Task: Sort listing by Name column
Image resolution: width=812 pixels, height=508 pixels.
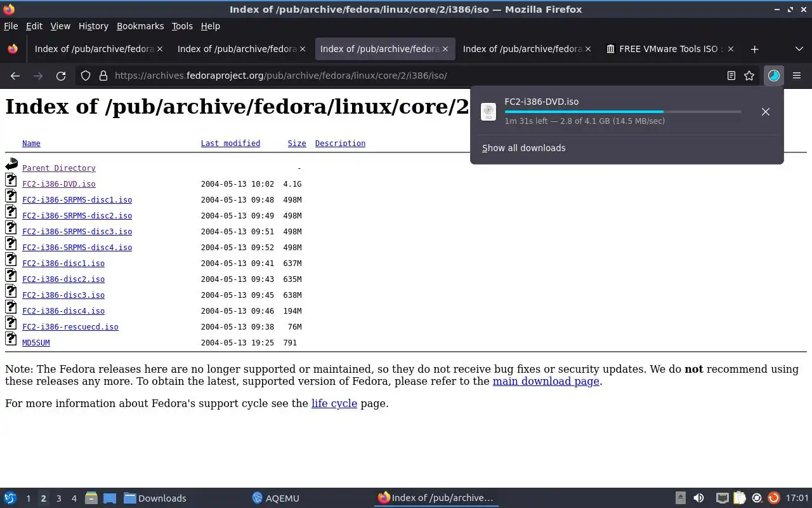Action: (x=31, y=144)
